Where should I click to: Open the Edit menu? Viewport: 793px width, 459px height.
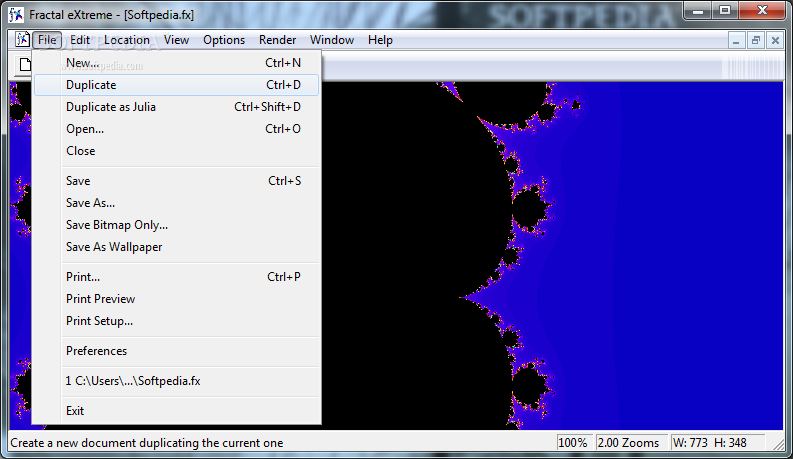coord(80,40)
